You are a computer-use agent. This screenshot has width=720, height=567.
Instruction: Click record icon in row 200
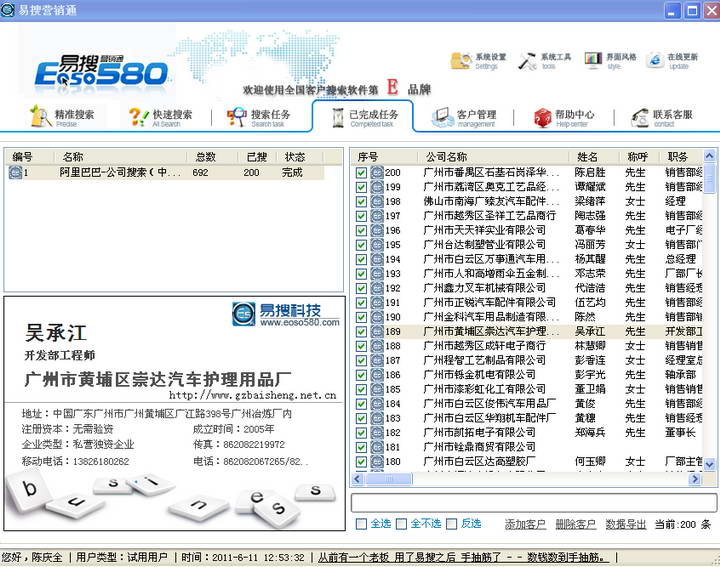tap(377, 173)
